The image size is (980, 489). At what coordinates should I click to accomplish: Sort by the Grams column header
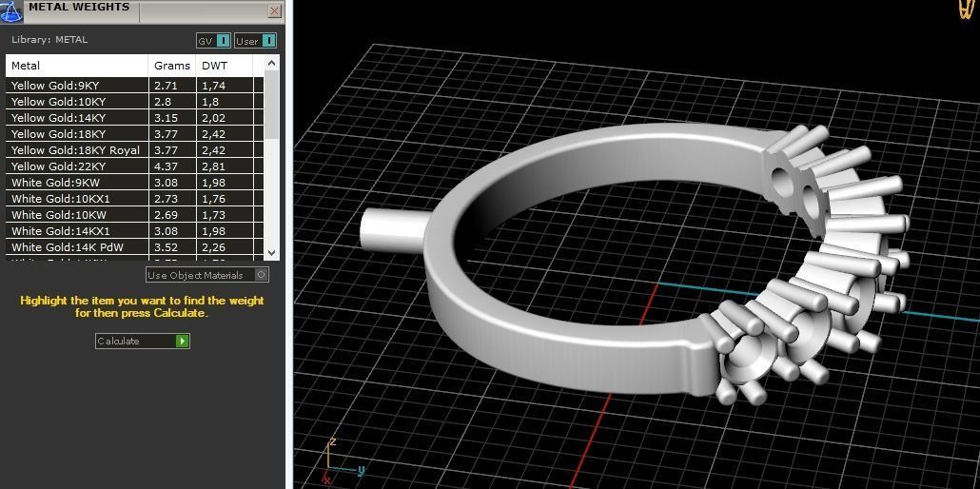[x=172, y=66]
